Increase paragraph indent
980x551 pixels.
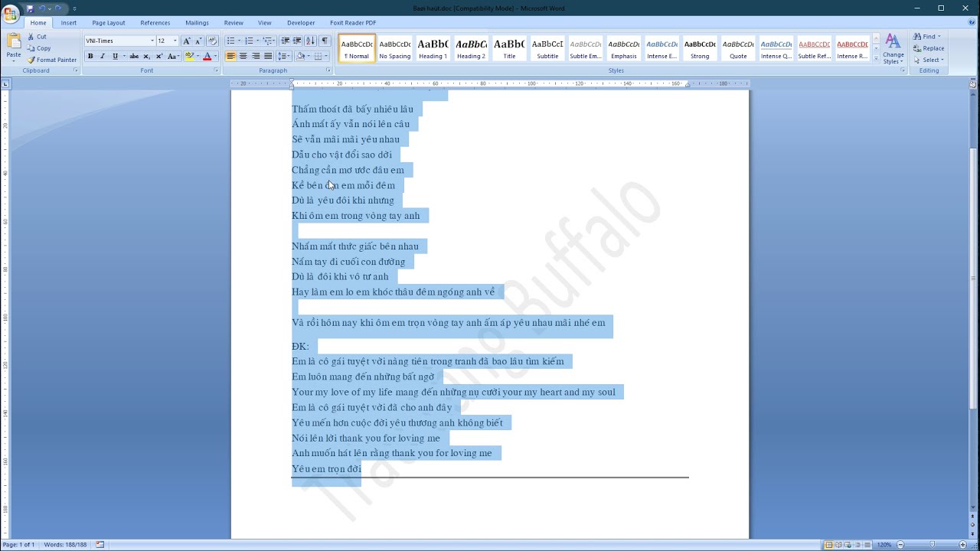click(x=297, y=41)
